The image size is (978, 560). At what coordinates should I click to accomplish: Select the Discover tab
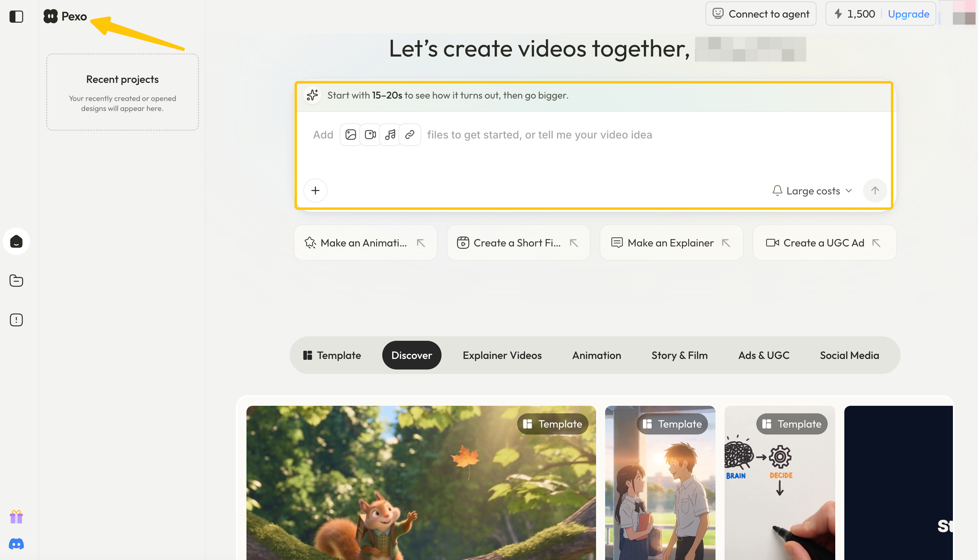tap(412, 355)
